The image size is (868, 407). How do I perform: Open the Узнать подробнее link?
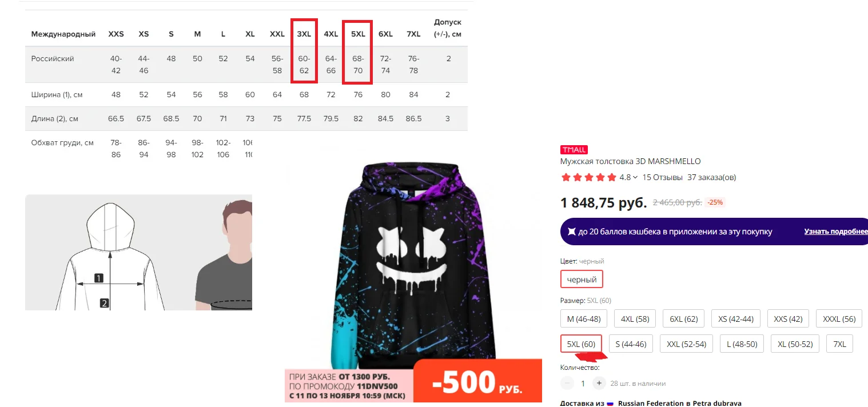point(836,232)
